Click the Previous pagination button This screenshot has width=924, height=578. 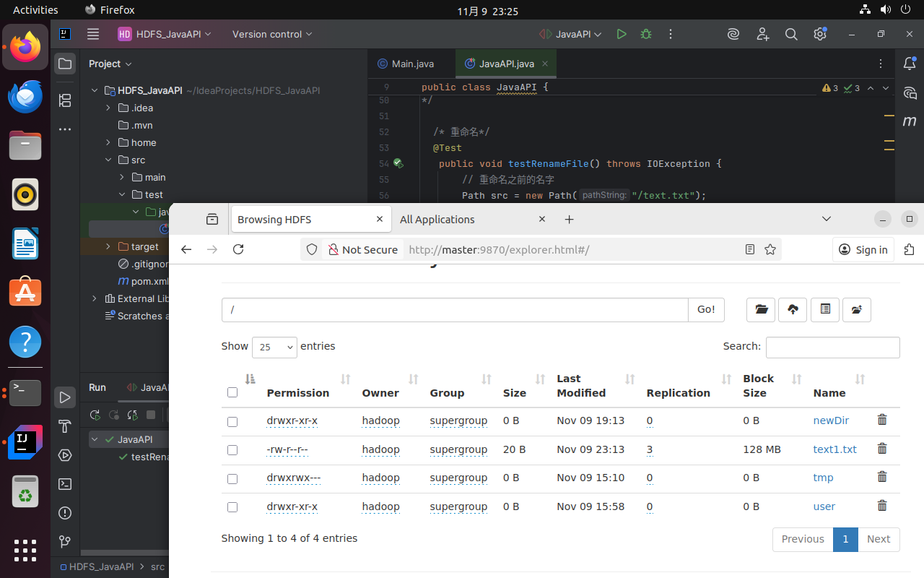pos(803,539)
